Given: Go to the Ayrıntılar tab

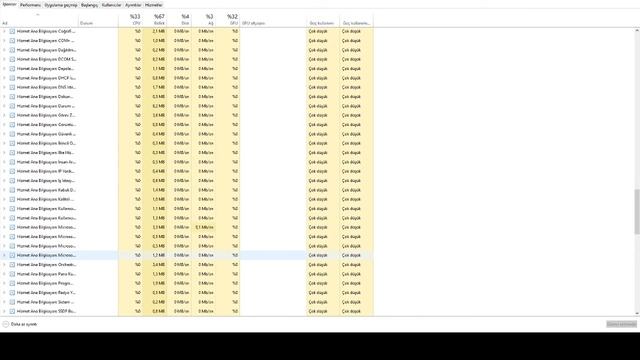Looking at the screenshot, I should pos(133,5).
